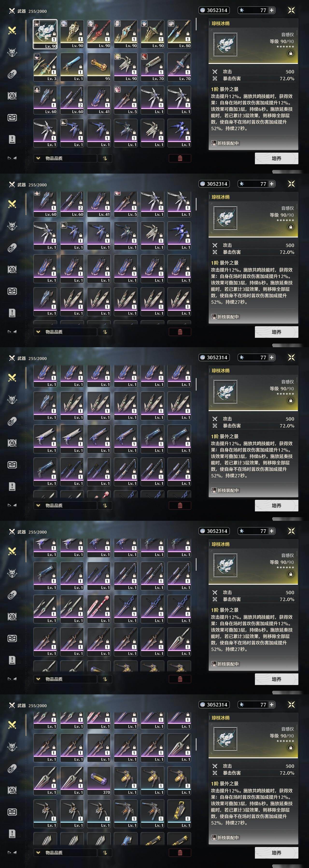Close the inventory with the topmost X star icon

point(291,10)
